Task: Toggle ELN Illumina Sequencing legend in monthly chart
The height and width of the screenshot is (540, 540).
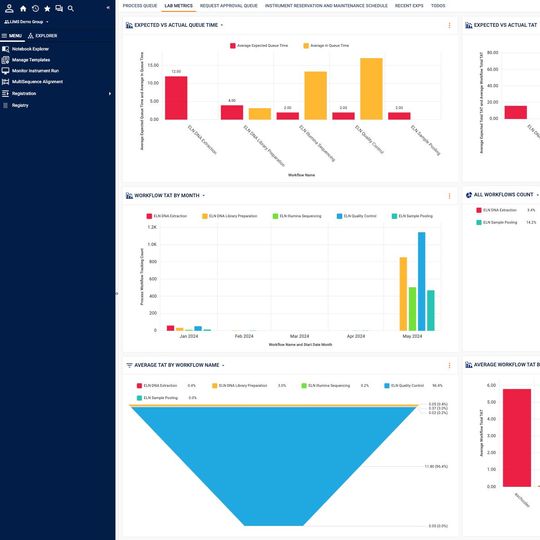Action: (x=297, y=216)
